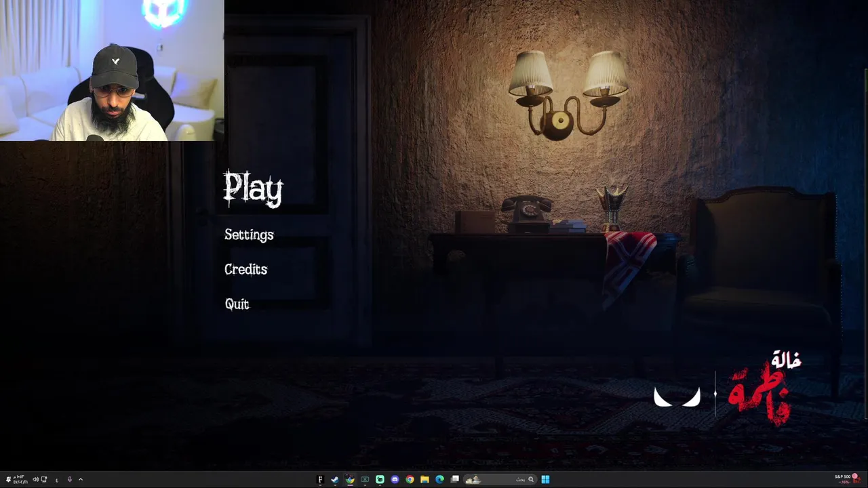Click the taskbar search box

tap(500, 479)
